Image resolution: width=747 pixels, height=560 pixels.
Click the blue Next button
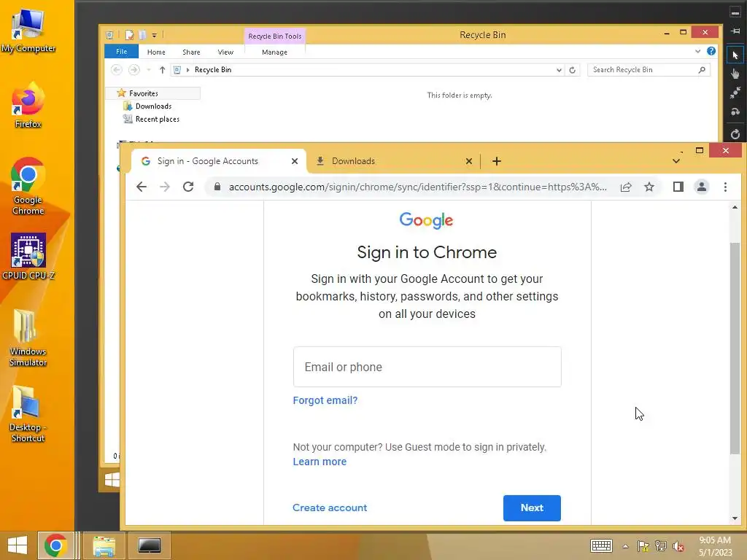532,508
